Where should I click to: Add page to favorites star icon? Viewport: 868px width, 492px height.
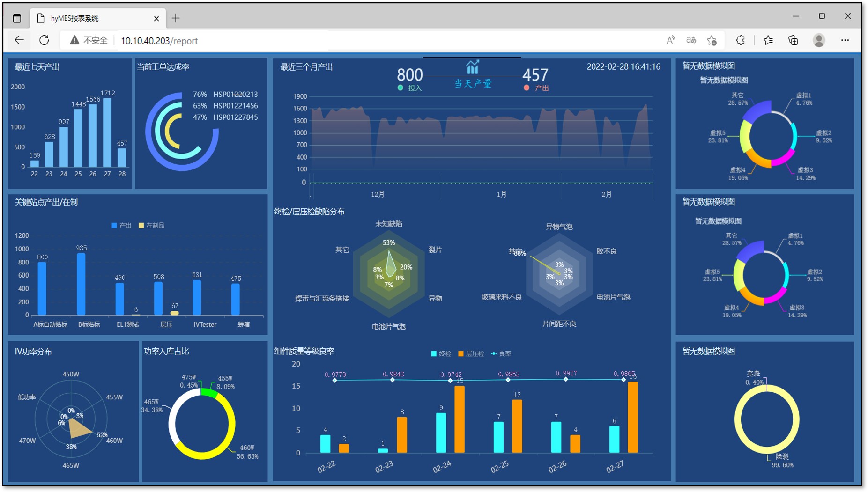click(x=712, y=40)
